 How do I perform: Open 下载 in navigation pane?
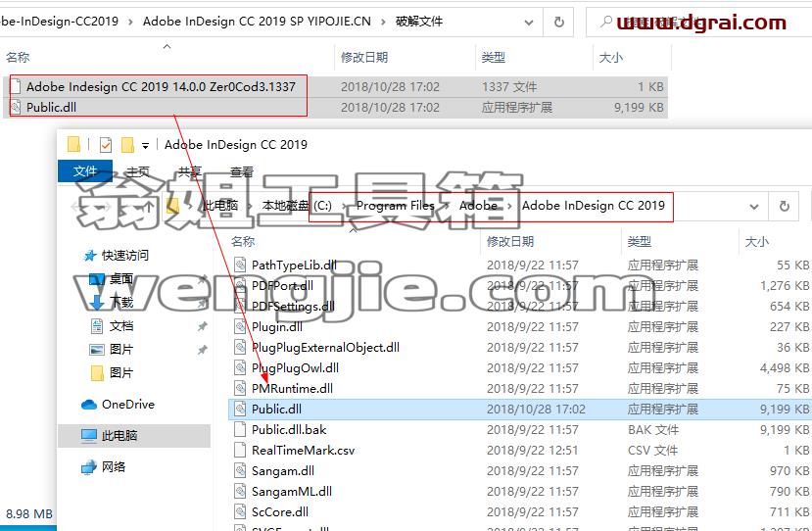(121, 303)
